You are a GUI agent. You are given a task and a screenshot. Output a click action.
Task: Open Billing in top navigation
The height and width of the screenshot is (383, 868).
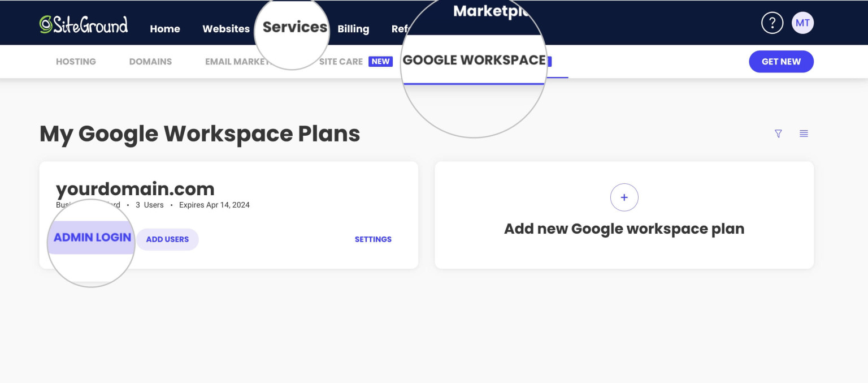tap(353, 29)
